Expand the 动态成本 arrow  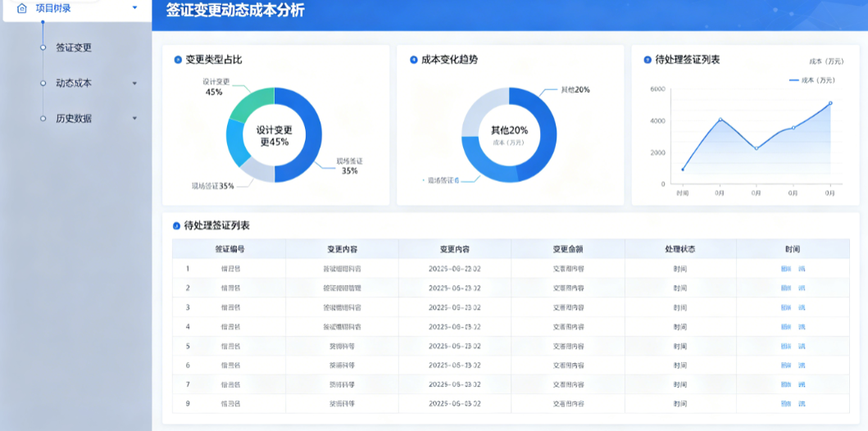tap(134, 84)
